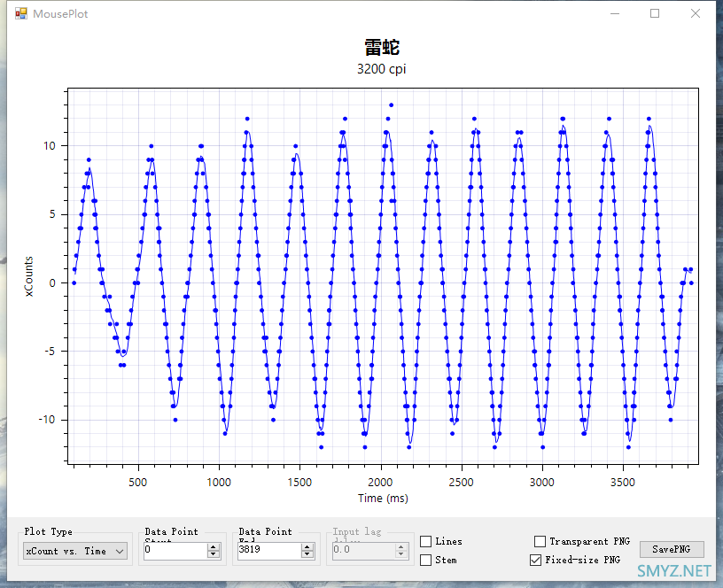
Task: Maximize the MousePlot window
Action: 655,13
